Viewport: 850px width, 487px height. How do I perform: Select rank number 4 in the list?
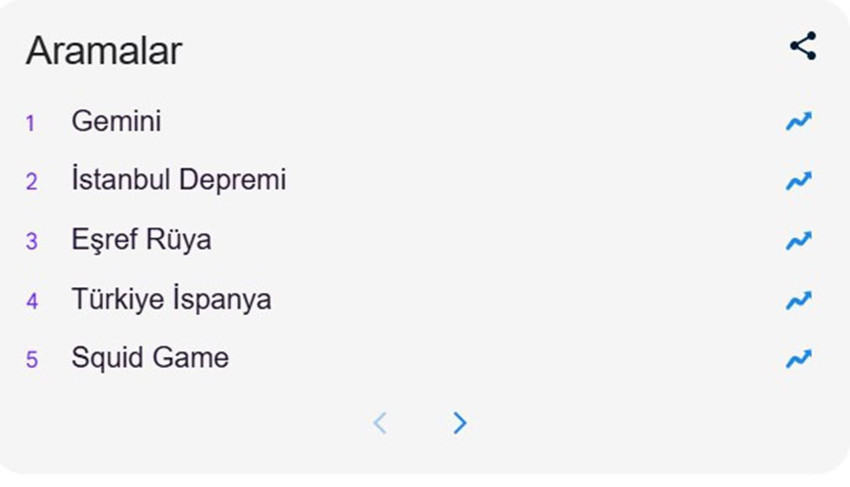click(x=31, y=301)
